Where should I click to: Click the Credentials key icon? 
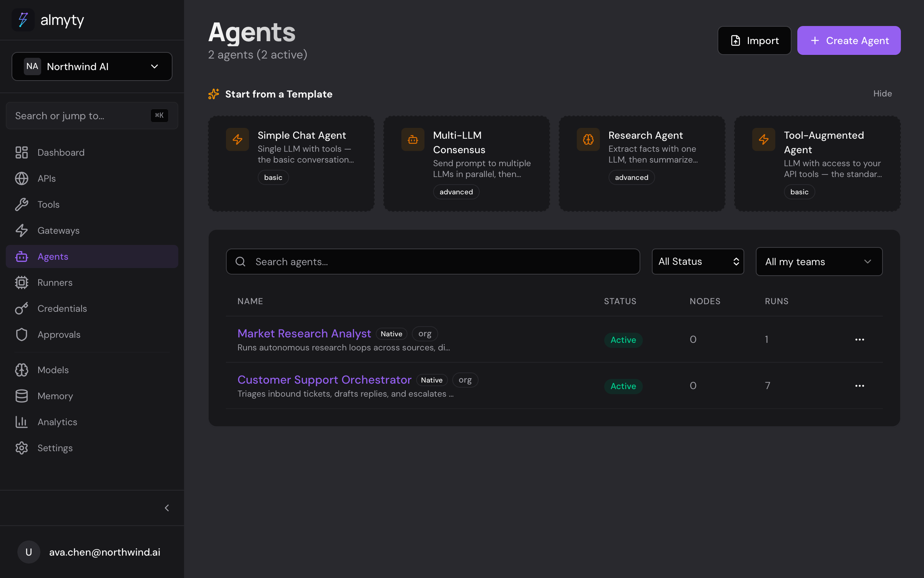(22, 309)
